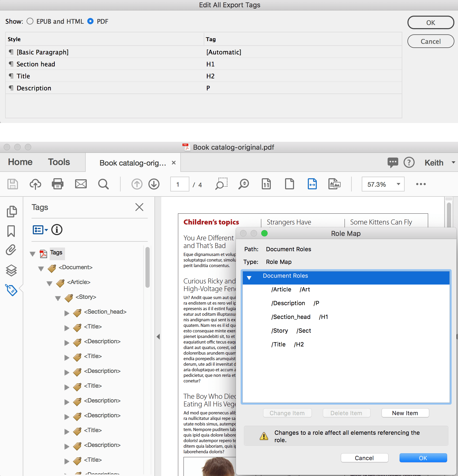
Task: Select the EPUB and HTML option
Action: pyautogui.click(x=30, y=21)
